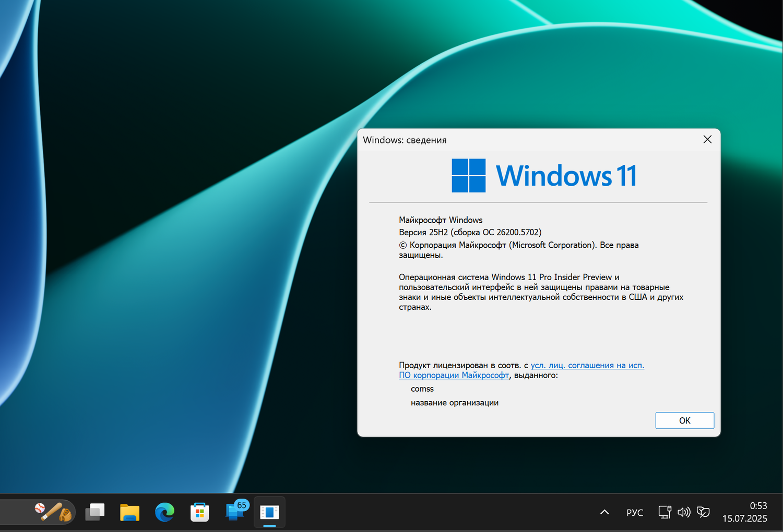Viewport: 783px width, 532px height.
Task: Click the copyright text line
Action: click(519, 245)
